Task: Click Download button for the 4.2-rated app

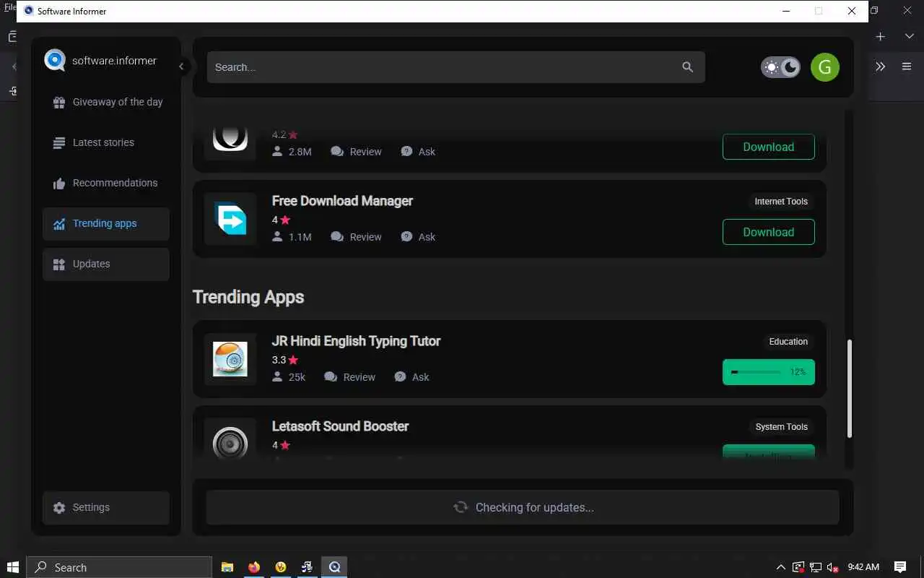Action: 769,147
